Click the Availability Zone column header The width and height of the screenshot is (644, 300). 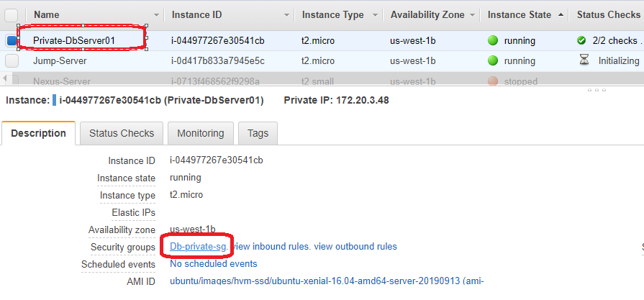[427, 15]
